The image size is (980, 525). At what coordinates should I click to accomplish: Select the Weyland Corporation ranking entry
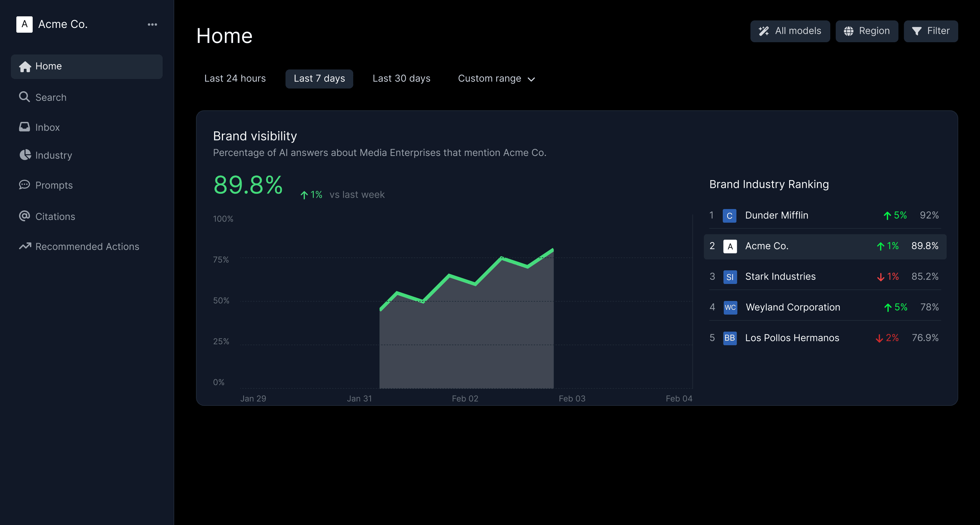(793, 307)
